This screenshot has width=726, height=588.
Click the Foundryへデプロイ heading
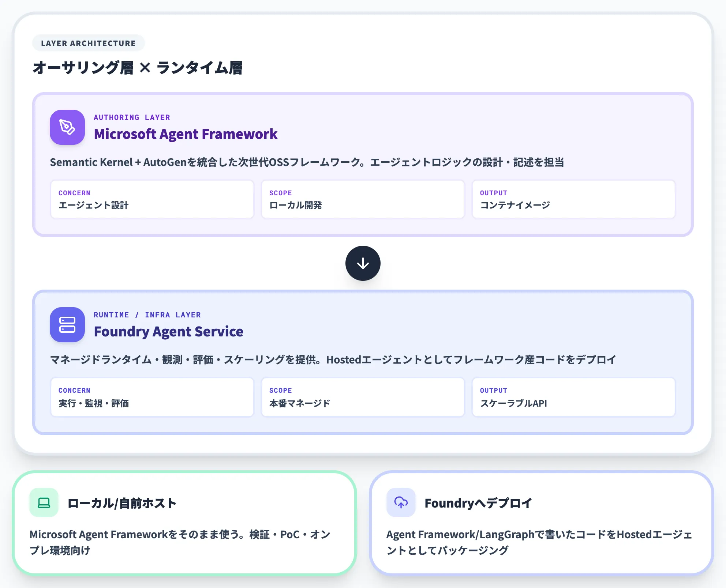click(x=478, y=503)
